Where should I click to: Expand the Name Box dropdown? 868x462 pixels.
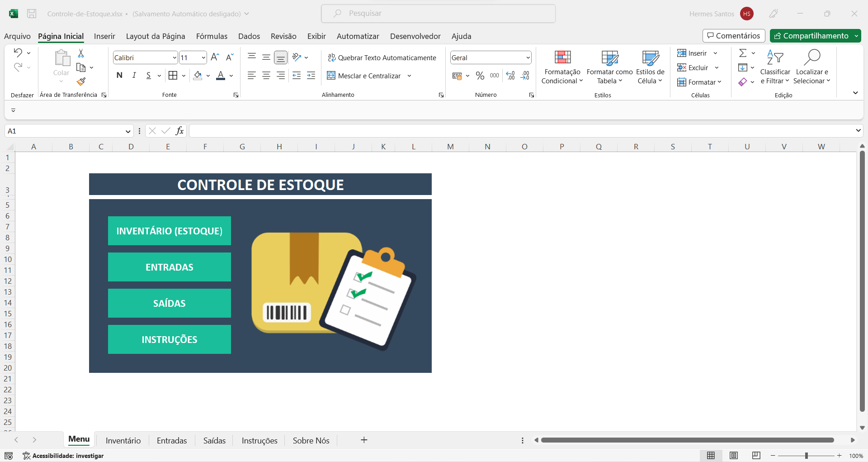pyautogui.click(x=128, y=131)
